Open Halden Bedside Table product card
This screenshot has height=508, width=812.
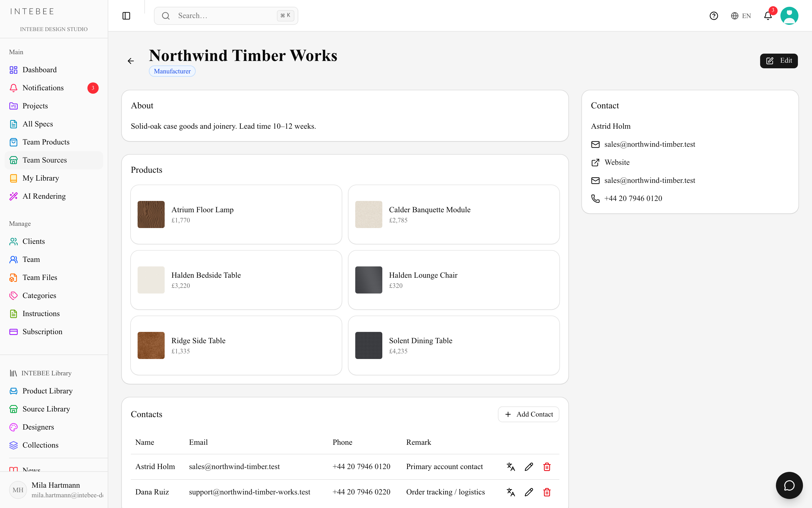click(x=236, y=280)
